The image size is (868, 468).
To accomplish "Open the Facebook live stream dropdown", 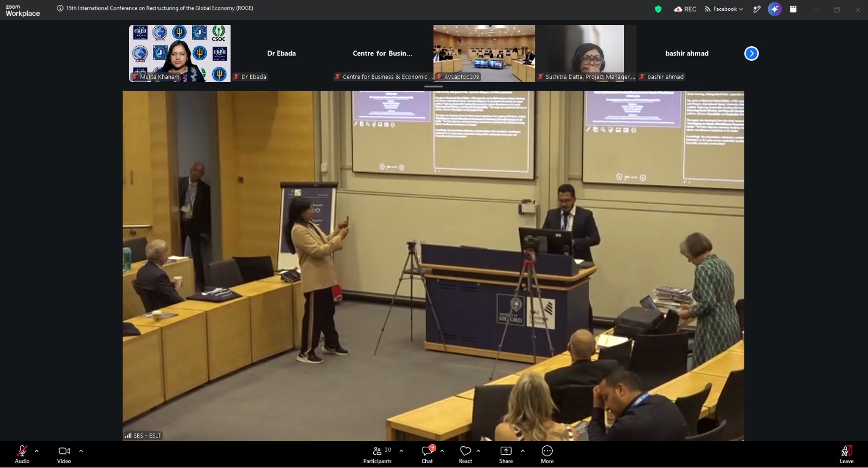I will (x=724, y=9).
